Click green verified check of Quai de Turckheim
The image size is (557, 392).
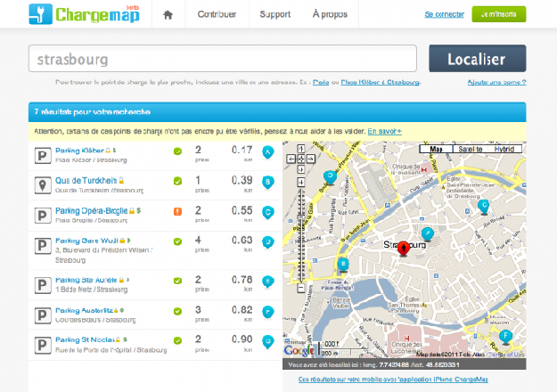click(x=177, y=181)
